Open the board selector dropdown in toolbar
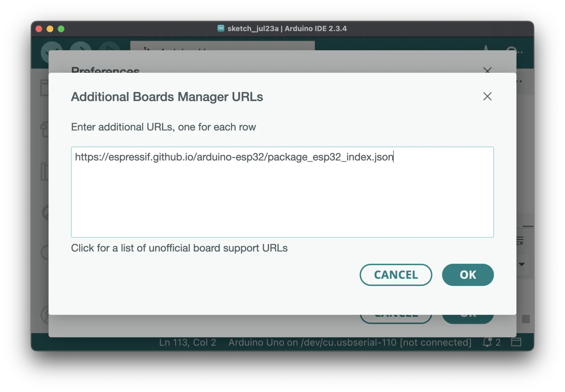Image resolution: width=565 pixels, height=392 pixels. 222,46
